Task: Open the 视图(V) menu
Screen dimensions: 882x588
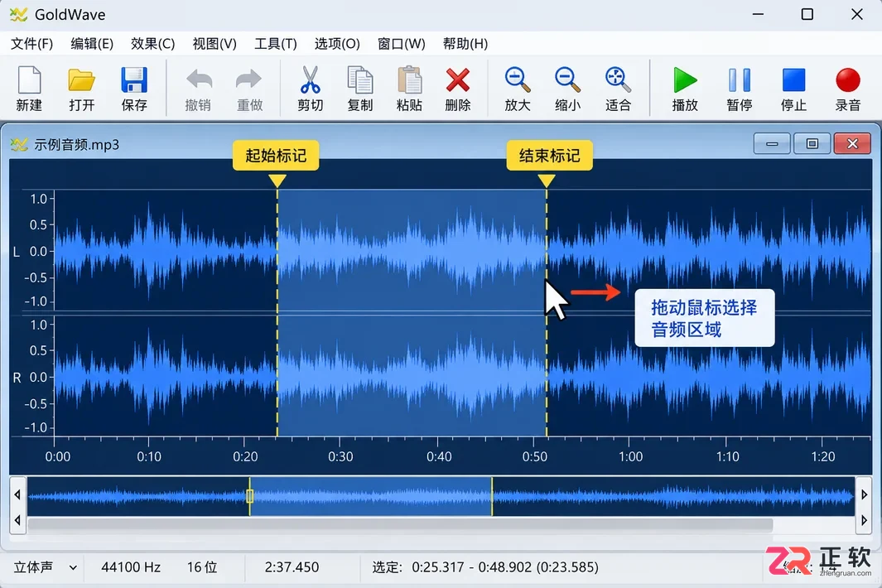Action: (x=214, y=44)
